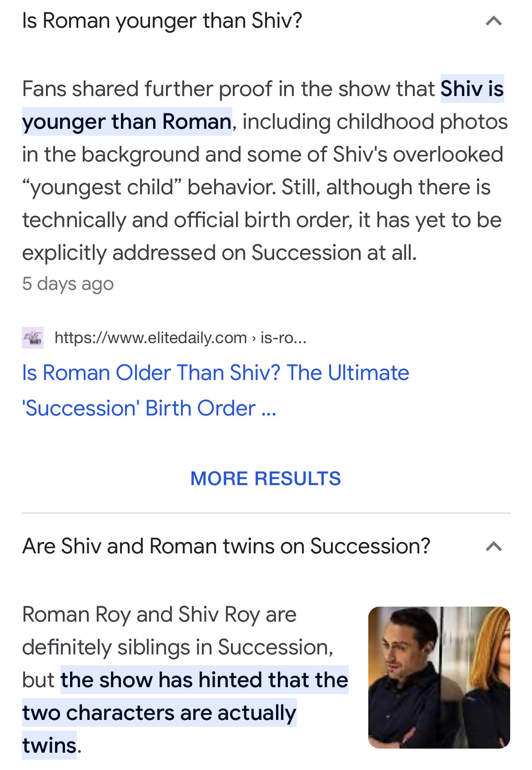Screen dimensions: 532x770
Task: Tap the "Is Roman younger than Shiv?" question
Action: [x=162, y=21]
